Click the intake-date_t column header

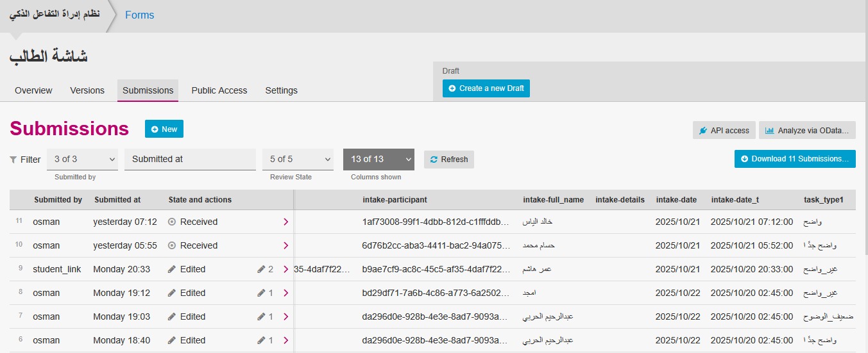tap(735, 200)
